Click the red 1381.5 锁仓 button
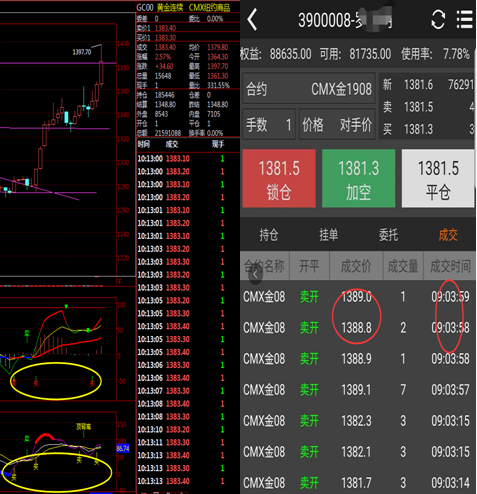This screenshot has height=494, width=477. pyautogui.click(x=279, y=178)
